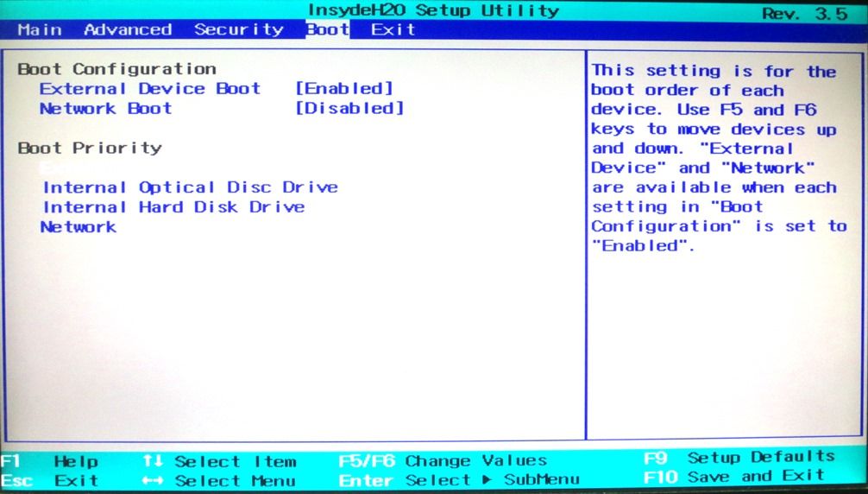The image size is (868, 494).
Task: Switch to the Advanced tab
Action: tap(128, 29)
